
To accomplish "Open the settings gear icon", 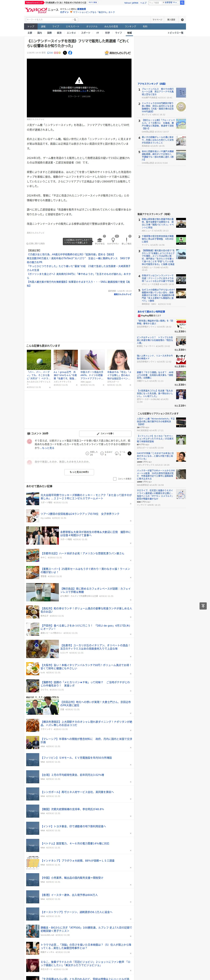I will coord(182,20).
